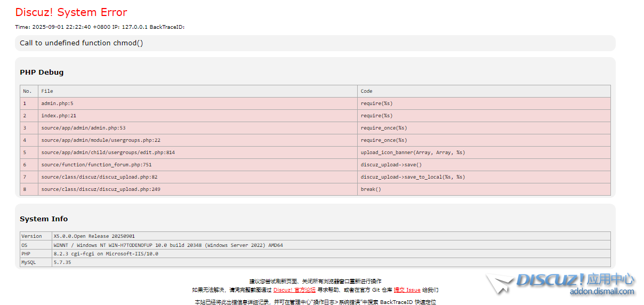Click the 'File' column header
Image resolution: width=644 pixels, height=305 pixels.
(x=198, y=91)
